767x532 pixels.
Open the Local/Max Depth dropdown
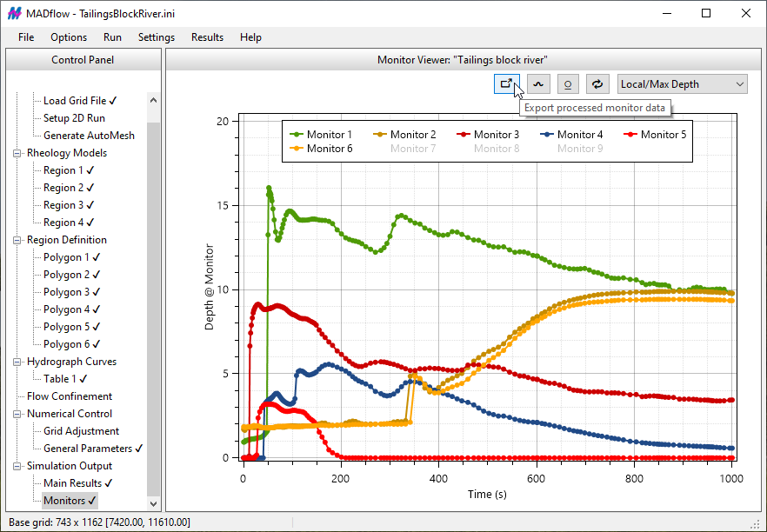pos(682,84)
